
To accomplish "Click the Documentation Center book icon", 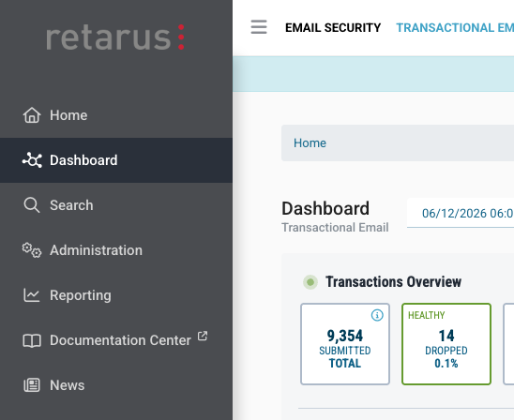I will click(32, 340).
